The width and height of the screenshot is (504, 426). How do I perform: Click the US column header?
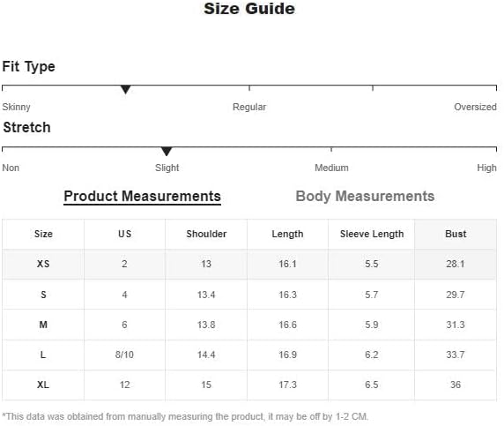click(125, 234)
